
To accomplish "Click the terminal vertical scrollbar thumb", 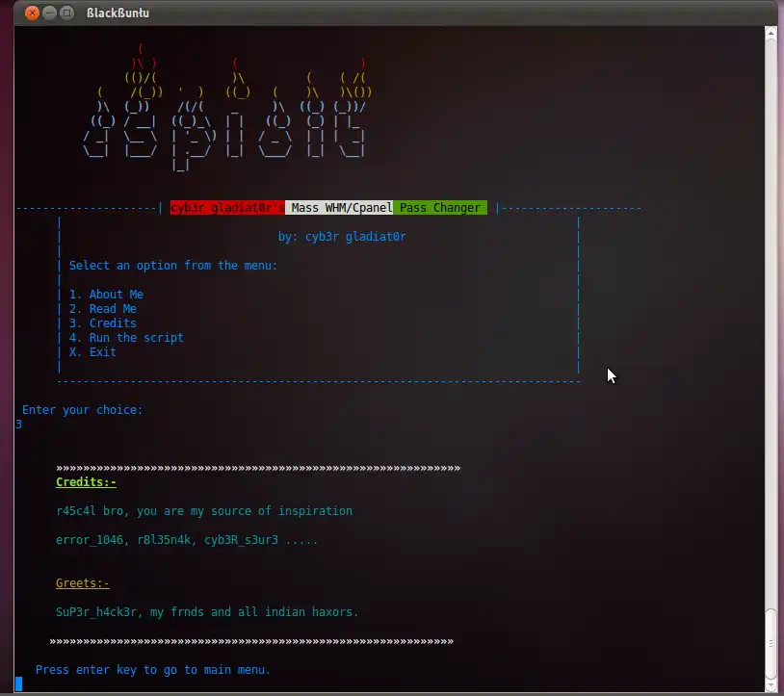I will click(x=771, y=644).
